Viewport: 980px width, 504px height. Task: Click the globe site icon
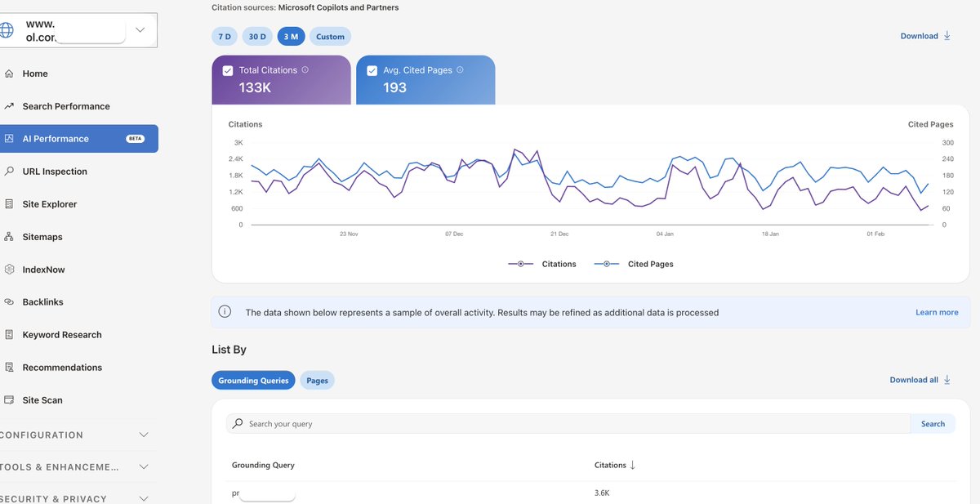(x=6, y=30)
